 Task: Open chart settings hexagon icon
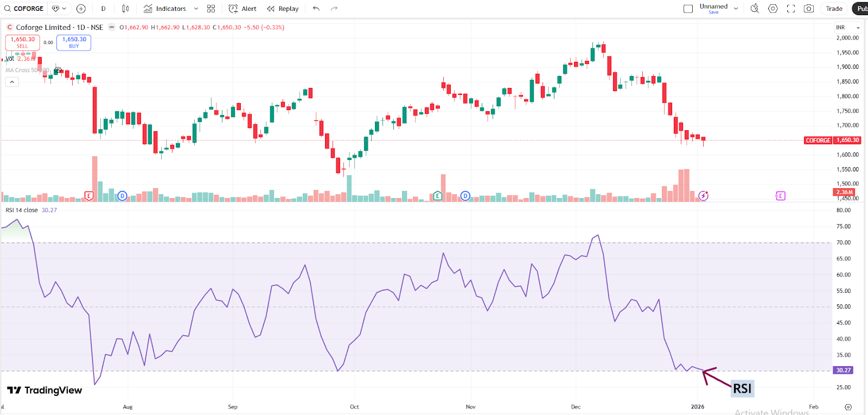(773, 9)
